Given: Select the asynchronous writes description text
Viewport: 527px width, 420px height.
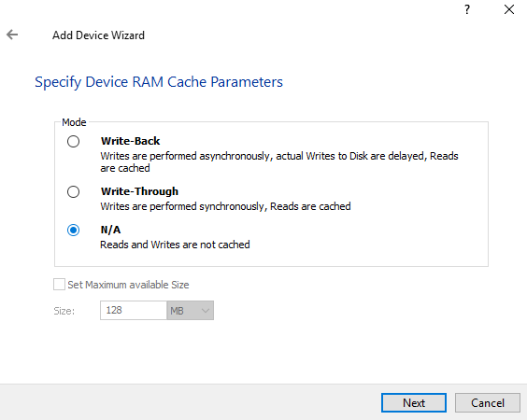Looking at the screenshot, I should point(279,161).
